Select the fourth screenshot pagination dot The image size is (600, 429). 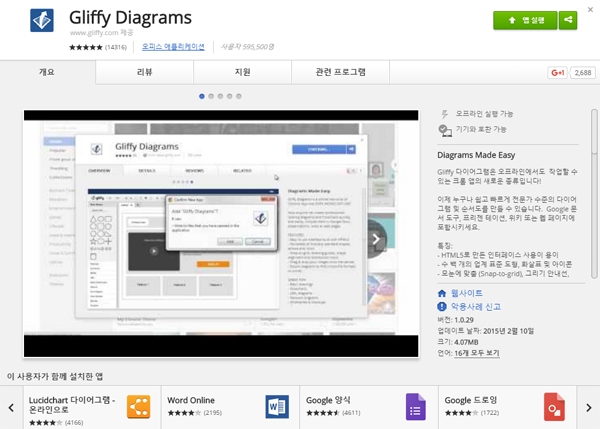[229, 96]
